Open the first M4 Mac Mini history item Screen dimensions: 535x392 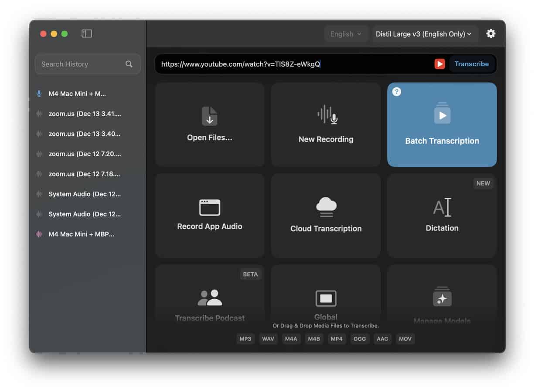pyautogui.click(x=78, y=94)
